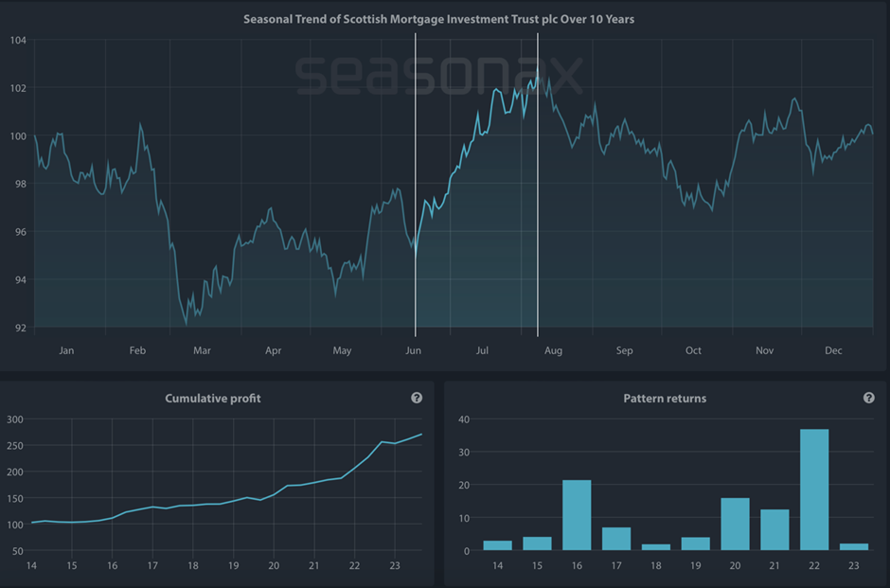This screenshot has height=588, width=890.
Task: Click the 250 value on Cumulative profit axis
Action: tap(15, 446)
